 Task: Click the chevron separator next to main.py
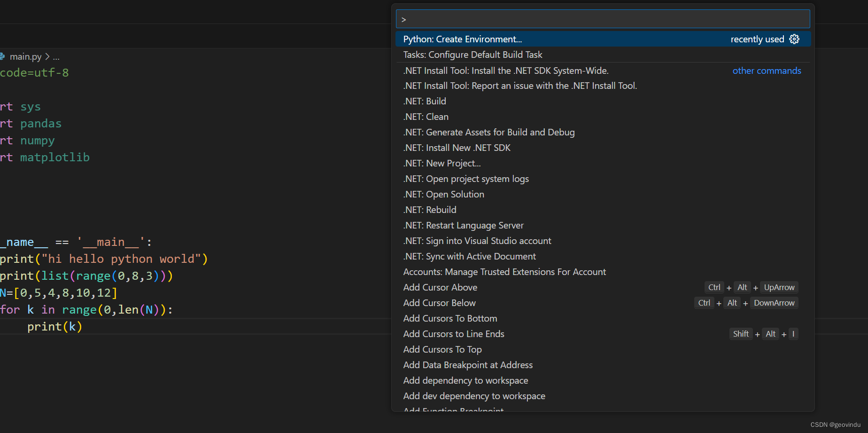[x=47, y=56]
